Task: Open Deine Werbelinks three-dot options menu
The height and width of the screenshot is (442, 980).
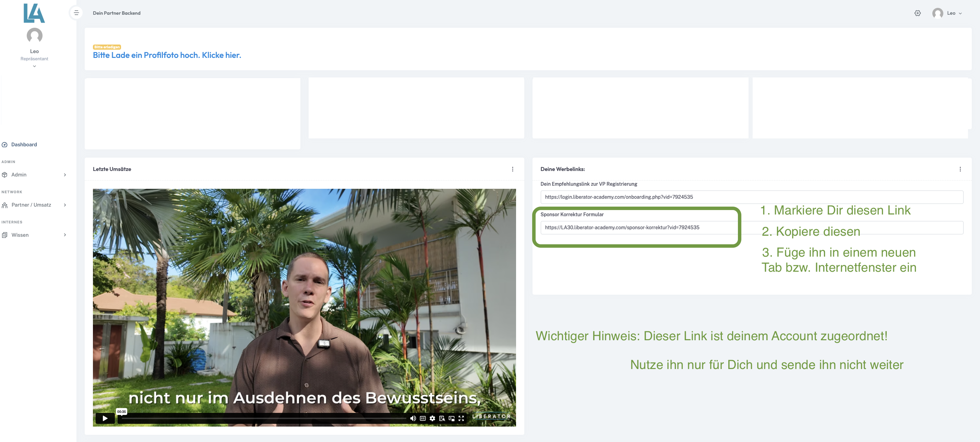Action: pos(960,169)
